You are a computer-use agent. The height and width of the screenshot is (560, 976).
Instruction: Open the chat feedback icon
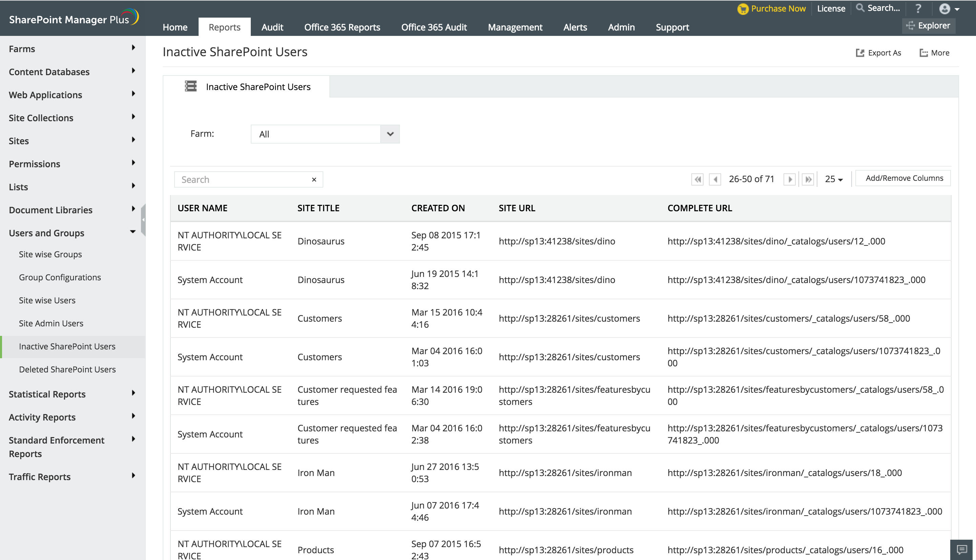[x=962, y=549]
